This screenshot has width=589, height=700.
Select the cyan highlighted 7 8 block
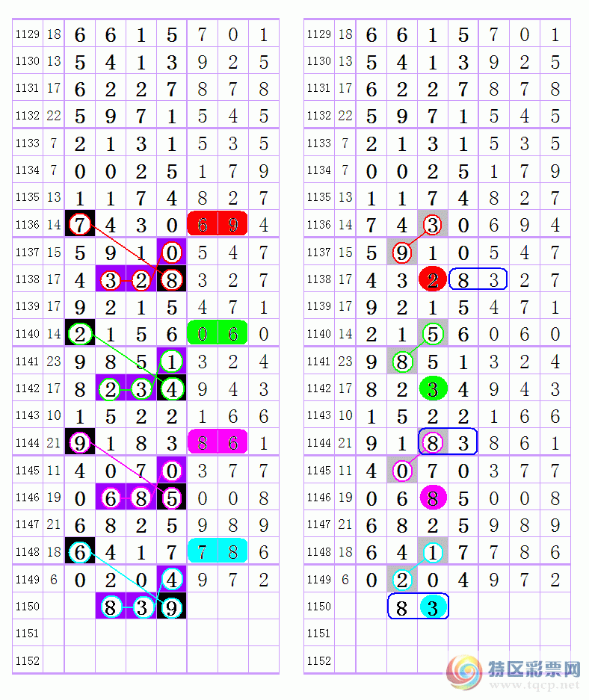[x=218, y=552]
